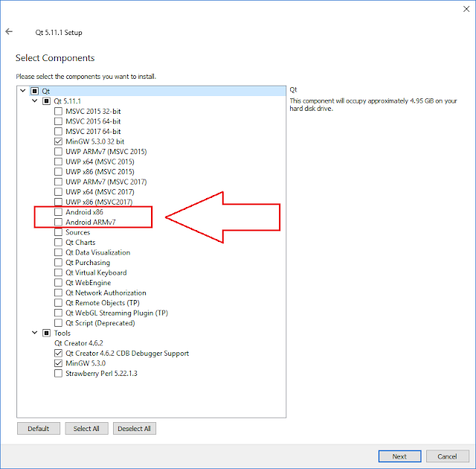
Task: Toggle the Tools partial checkbox
Action: pos(46,333)
